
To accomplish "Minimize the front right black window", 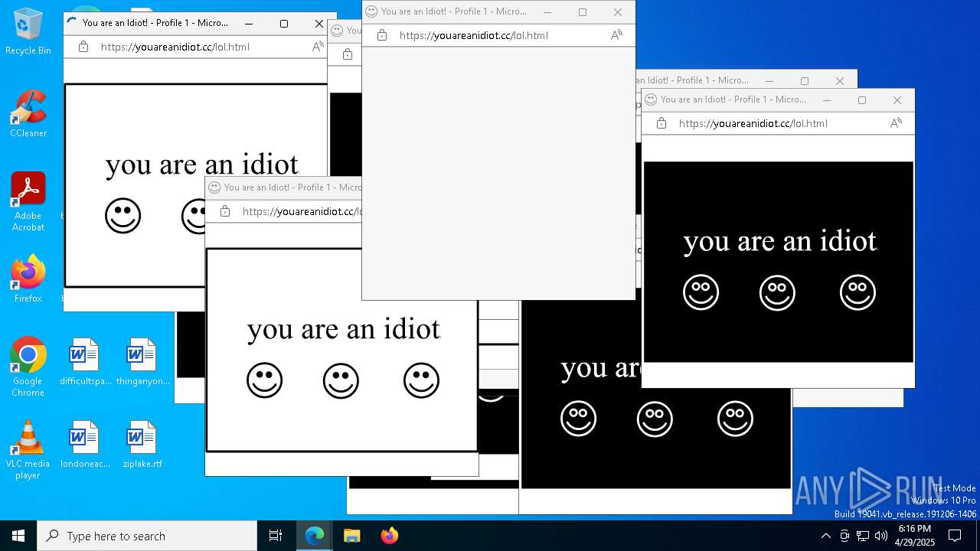I will (827, 100).
